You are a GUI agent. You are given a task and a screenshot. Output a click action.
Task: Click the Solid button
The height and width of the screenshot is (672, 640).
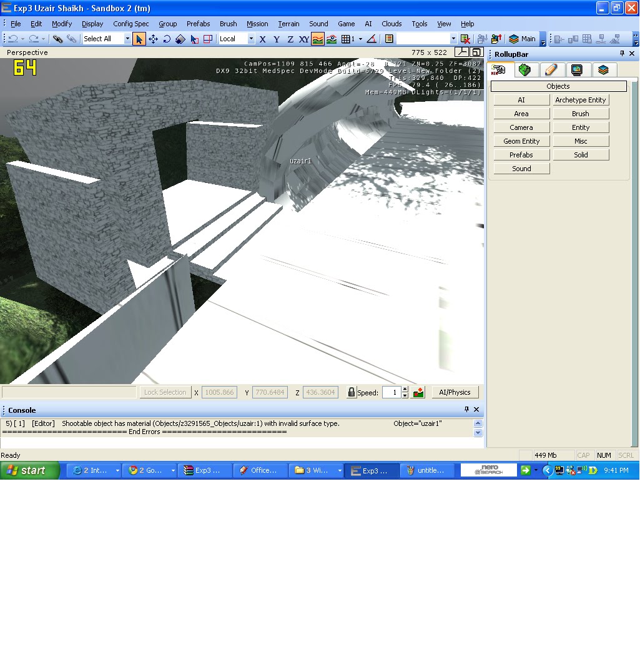pyautogui.click(x=581, y=155)
